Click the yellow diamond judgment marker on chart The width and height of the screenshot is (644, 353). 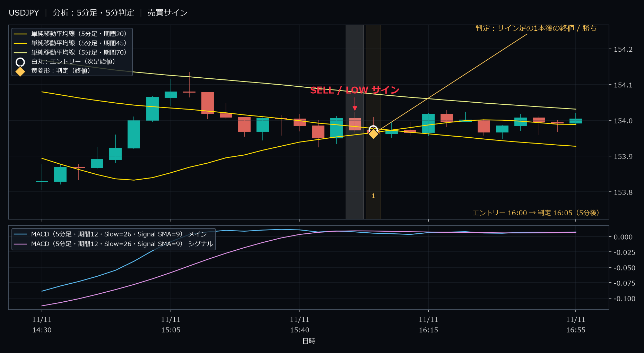click(x=373, y=134)
